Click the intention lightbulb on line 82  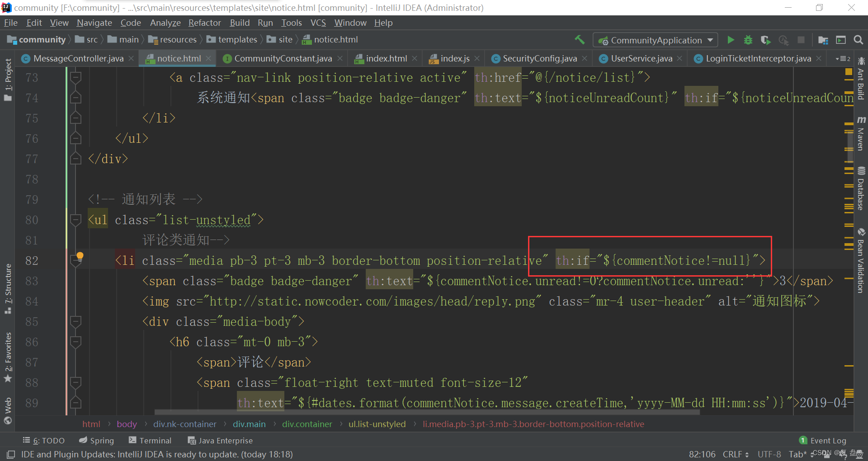tap(80, 256)
